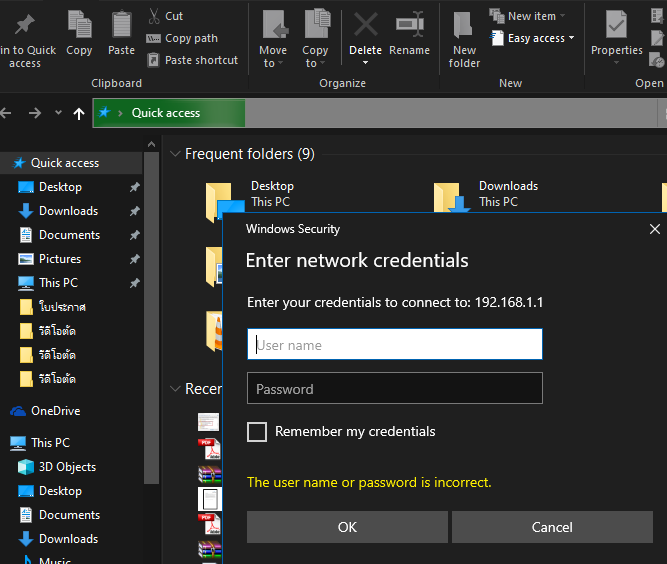Click the Cut scissors icon

point(153,16)
